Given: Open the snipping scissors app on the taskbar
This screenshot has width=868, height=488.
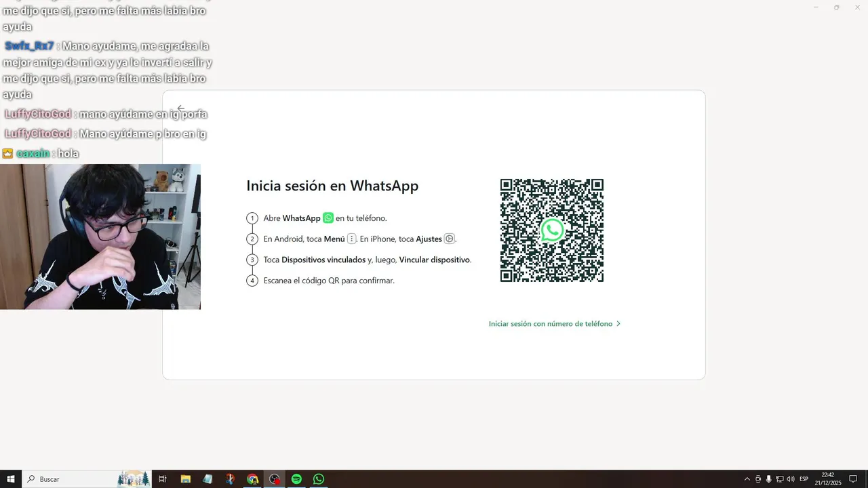Looking at the screenshot, I should pos(230,479).
